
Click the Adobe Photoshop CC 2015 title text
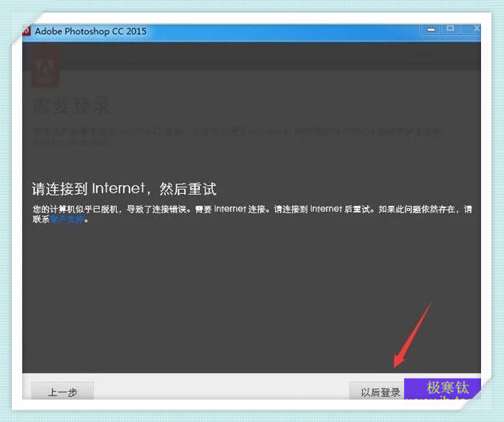tap(90, 32)
